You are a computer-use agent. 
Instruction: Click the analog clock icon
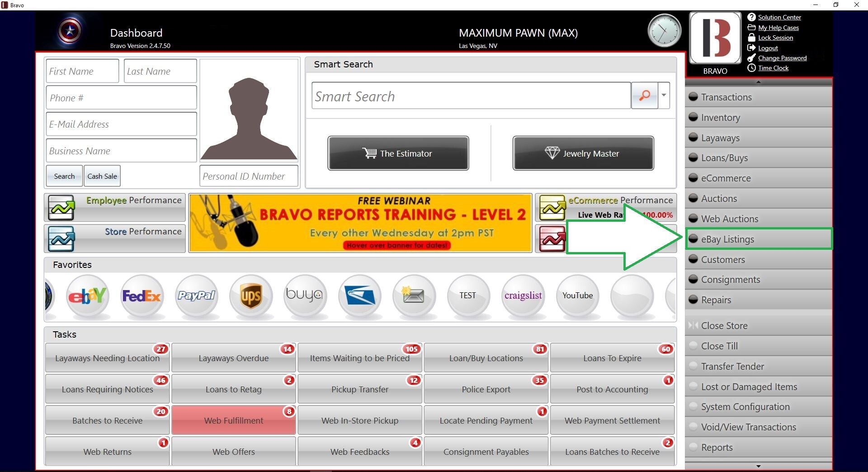(x=664, y=31)
